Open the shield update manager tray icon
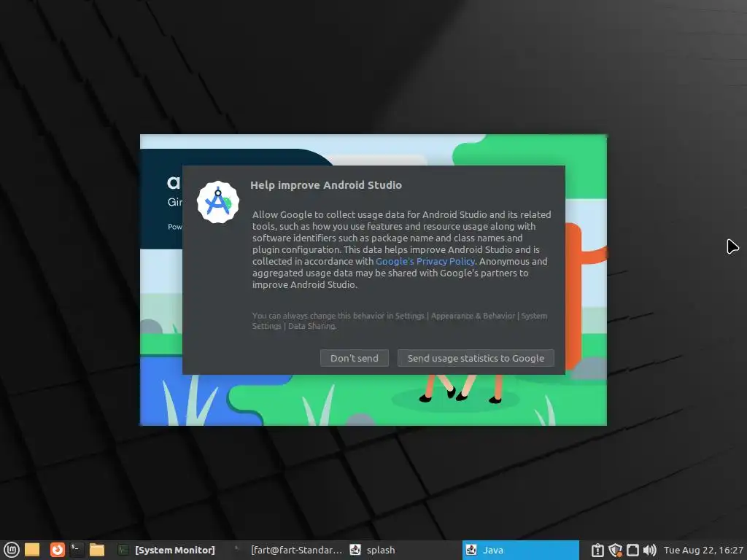 [x=615, y=551]
